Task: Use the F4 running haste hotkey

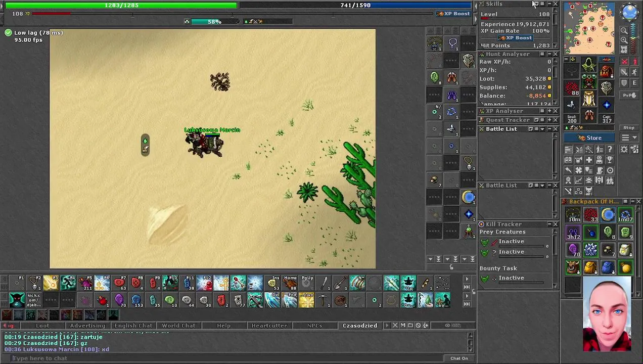Action: click(68, 283)
